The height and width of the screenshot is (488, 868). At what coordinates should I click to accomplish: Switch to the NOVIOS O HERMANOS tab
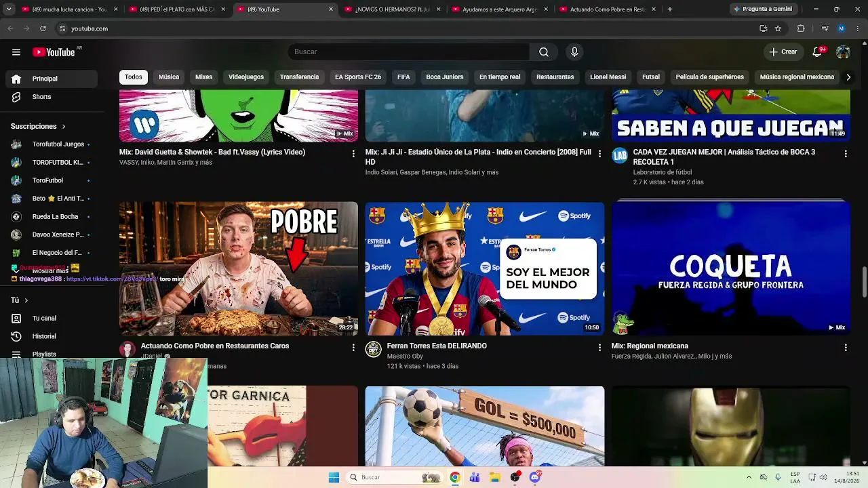click(x=393, y=9)
